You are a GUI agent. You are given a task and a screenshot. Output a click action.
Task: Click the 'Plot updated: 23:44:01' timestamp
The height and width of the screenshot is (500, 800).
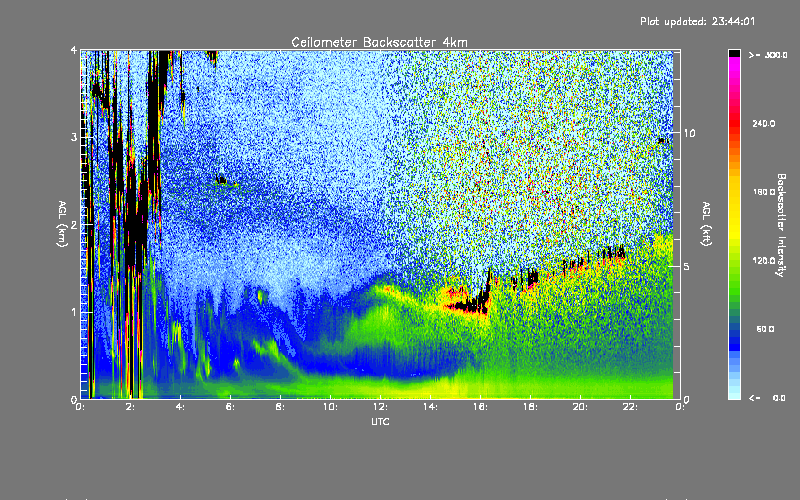(x=697, y=21)
